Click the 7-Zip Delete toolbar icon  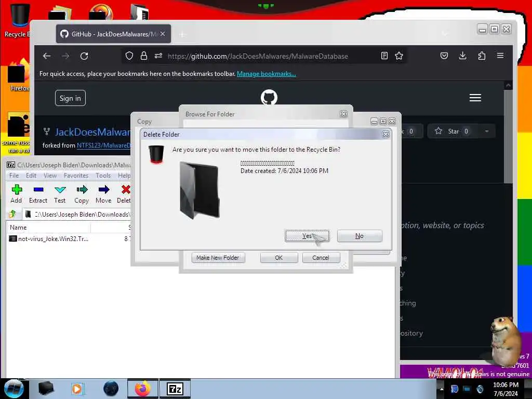(124, 194)
